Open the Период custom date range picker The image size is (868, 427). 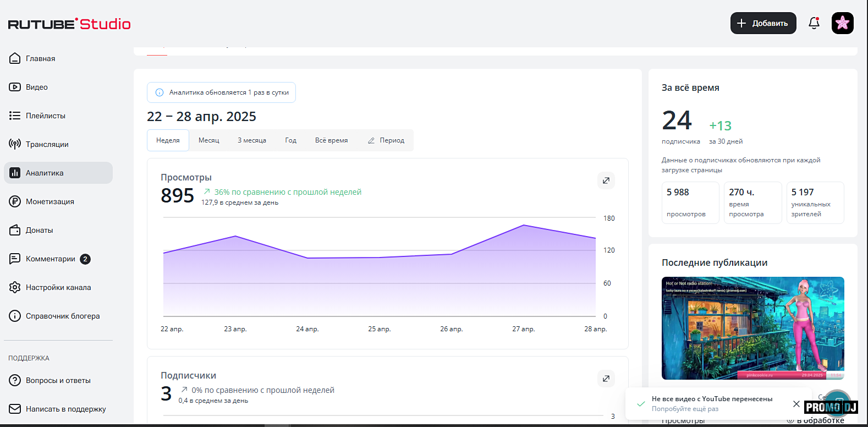click(x=386, y=140)
